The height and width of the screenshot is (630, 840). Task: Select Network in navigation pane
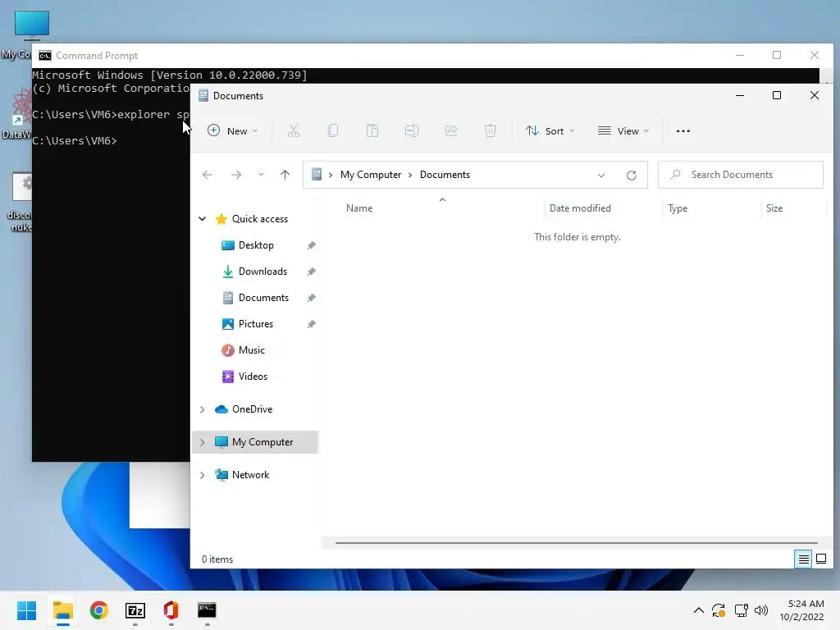click(250, 475)
